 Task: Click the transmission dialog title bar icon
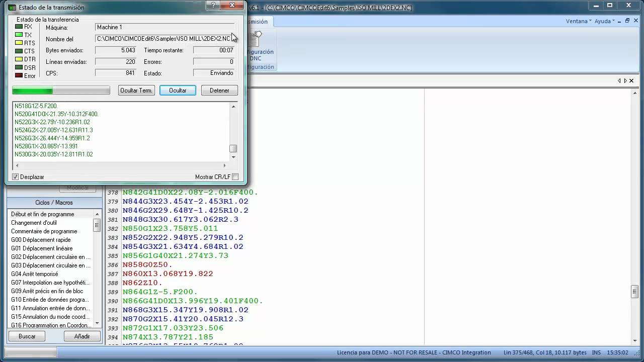(12, 8)
